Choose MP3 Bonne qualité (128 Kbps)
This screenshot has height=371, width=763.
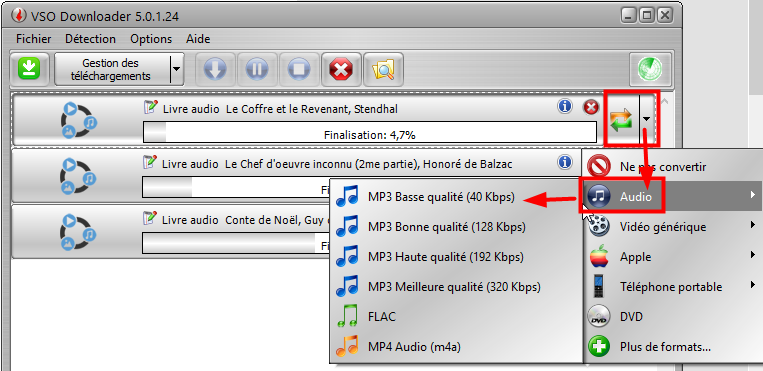coord(456,227)
